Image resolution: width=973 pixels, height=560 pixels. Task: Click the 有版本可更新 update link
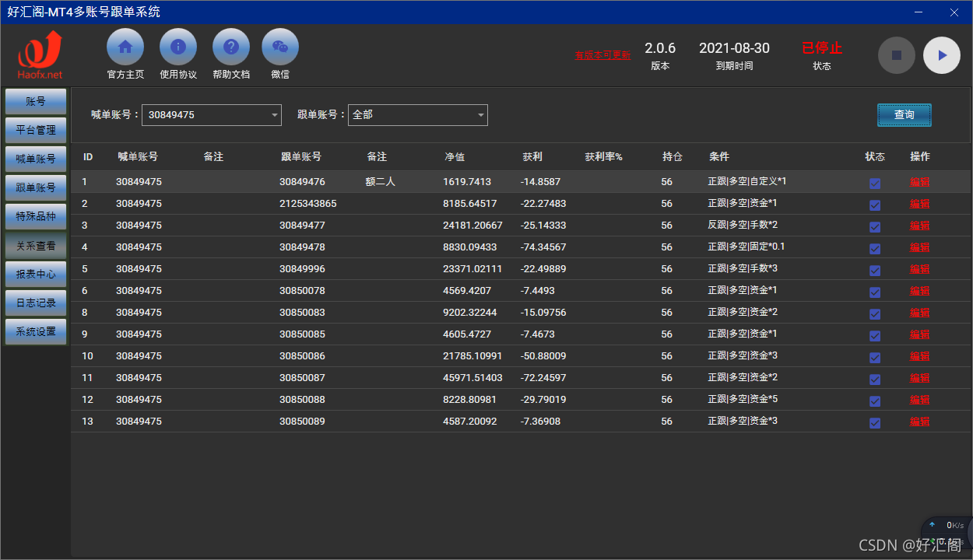pos(602,55)
